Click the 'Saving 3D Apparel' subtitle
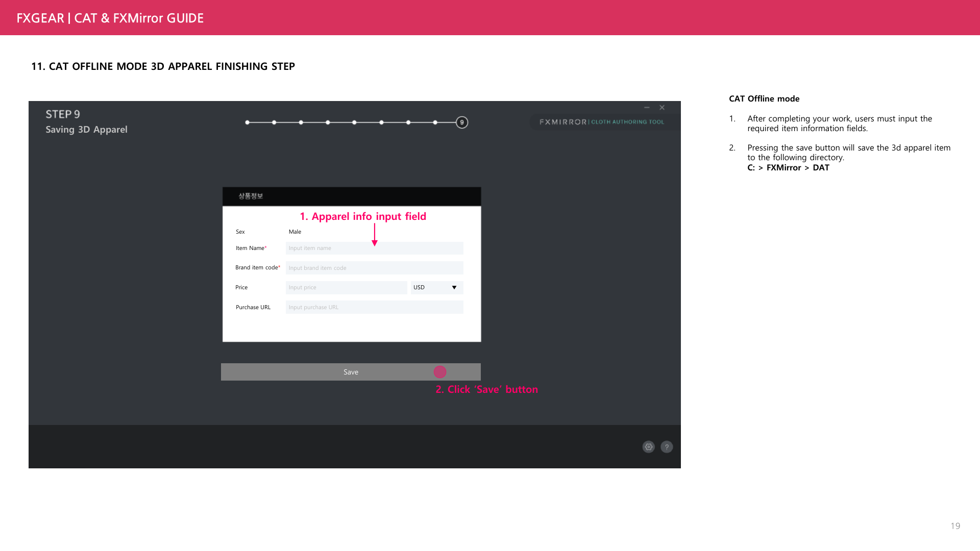980x551 pixels. [x=86, y=130]
